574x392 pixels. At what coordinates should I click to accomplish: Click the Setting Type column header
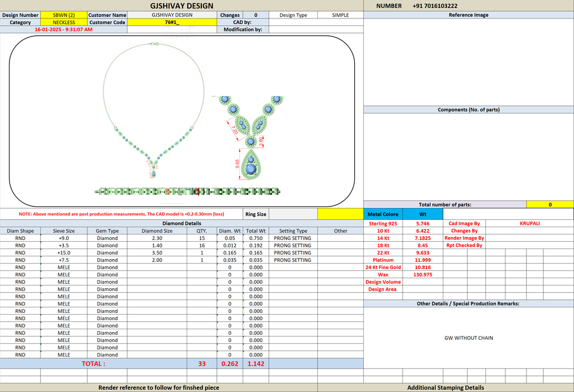(x=293, y=231)
